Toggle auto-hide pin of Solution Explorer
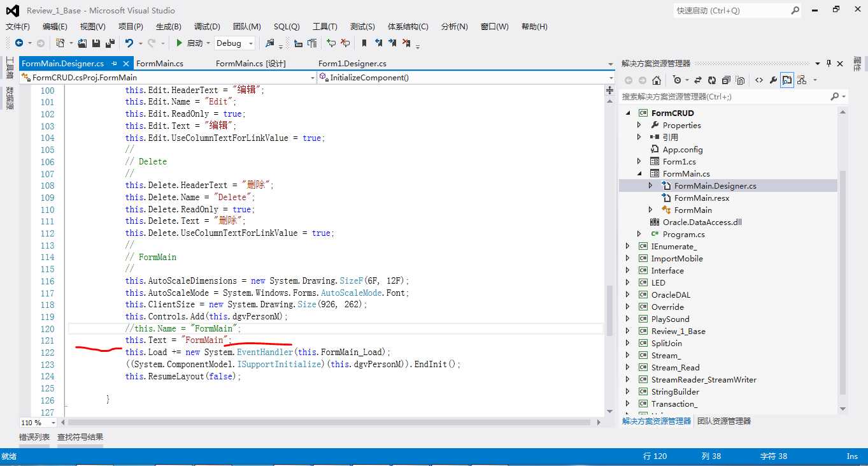 [829, 63]
